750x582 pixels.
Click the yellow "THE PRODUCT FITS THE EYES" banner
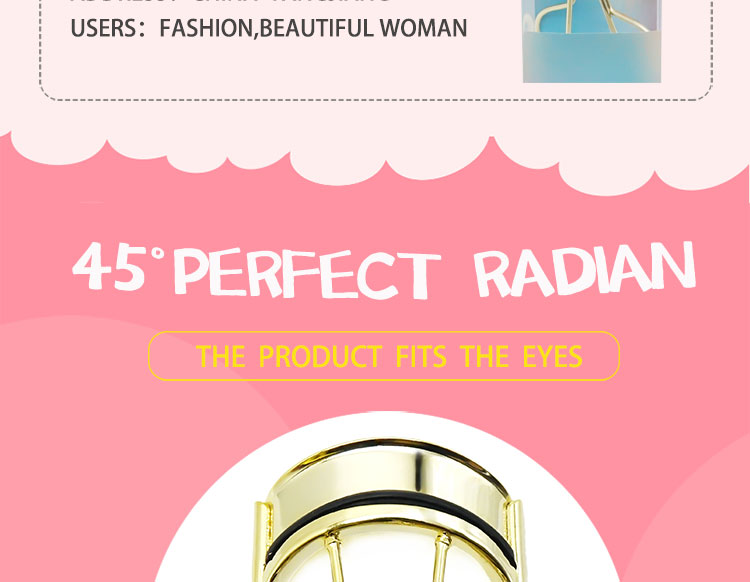(x=384, y=356)
